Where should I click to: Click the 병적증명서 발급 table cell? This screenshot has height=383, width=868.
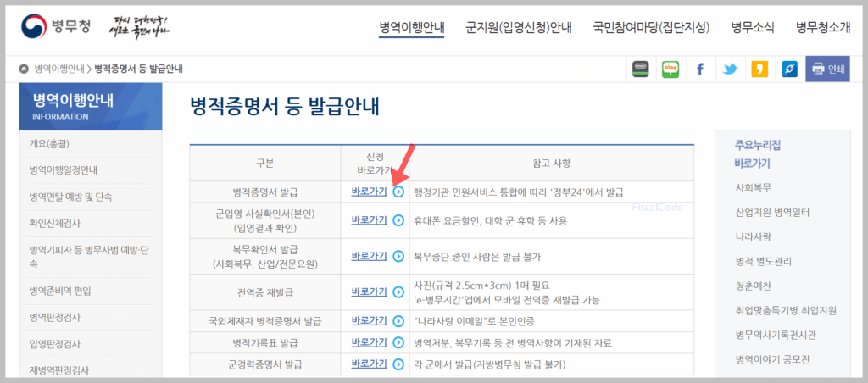click(x=265, y=192)
